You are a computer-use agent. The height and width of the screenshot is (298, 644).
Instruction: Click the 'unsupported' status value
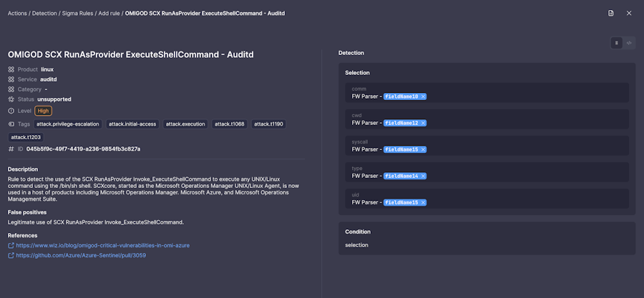click(x=54, y=99)
